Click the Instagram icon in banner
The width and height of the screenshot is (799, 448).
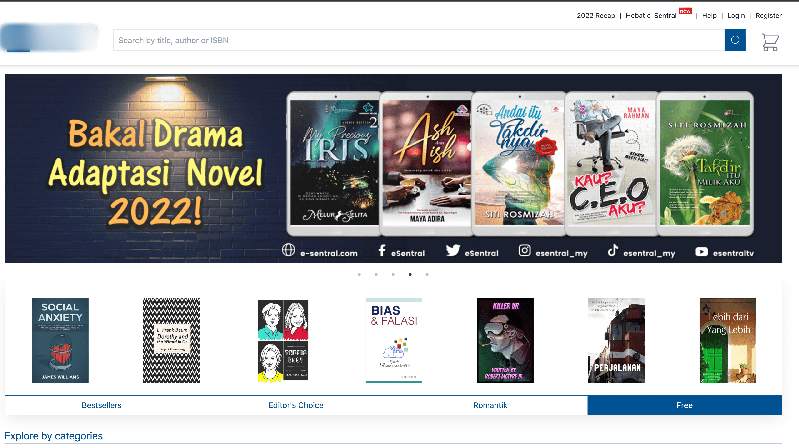tap(524, 250)
